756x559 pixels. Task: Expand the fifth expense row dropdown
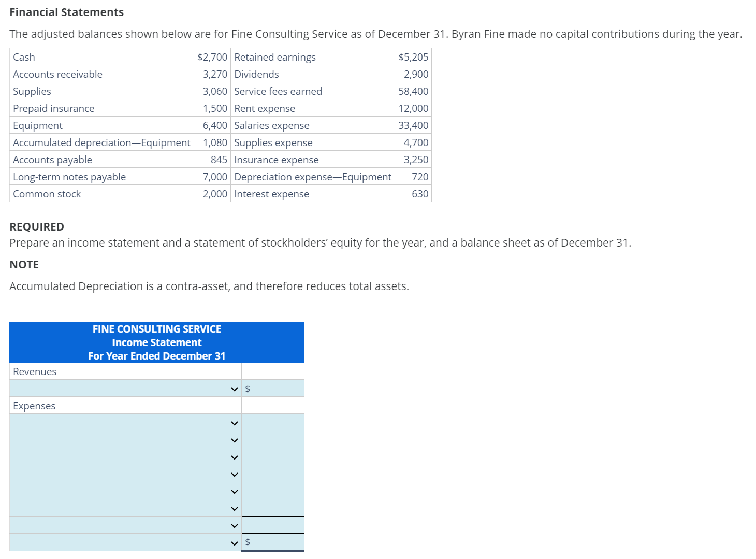click(x=234, y=491)
